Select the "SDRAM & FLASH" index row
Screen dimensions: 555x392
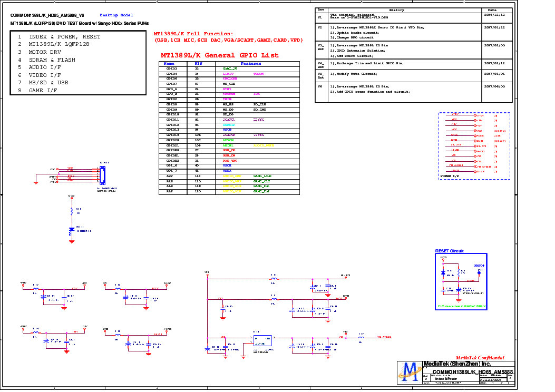pyautogui.click(x=47, y=60)
